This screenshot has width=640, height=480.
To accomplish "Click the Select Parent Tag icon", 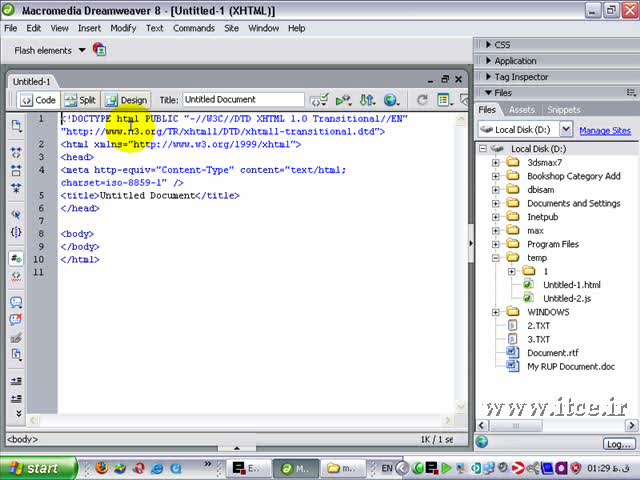I will click(16, 215).
